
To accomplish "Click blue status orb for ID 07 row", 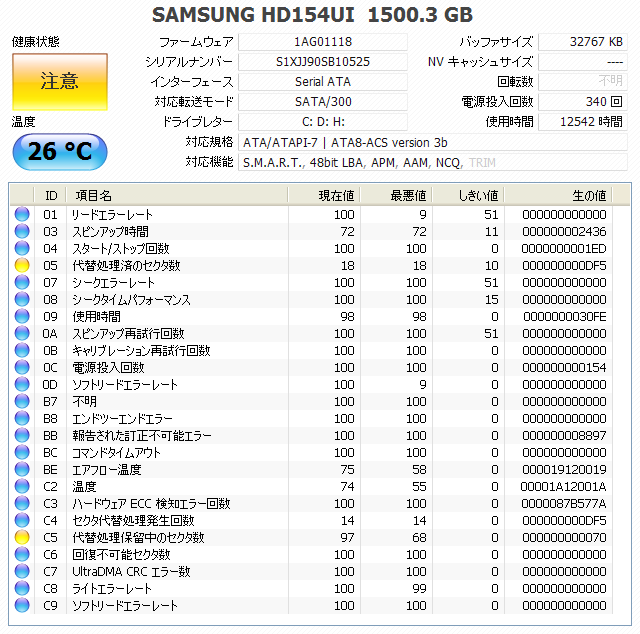I will (x=22, y=283).
